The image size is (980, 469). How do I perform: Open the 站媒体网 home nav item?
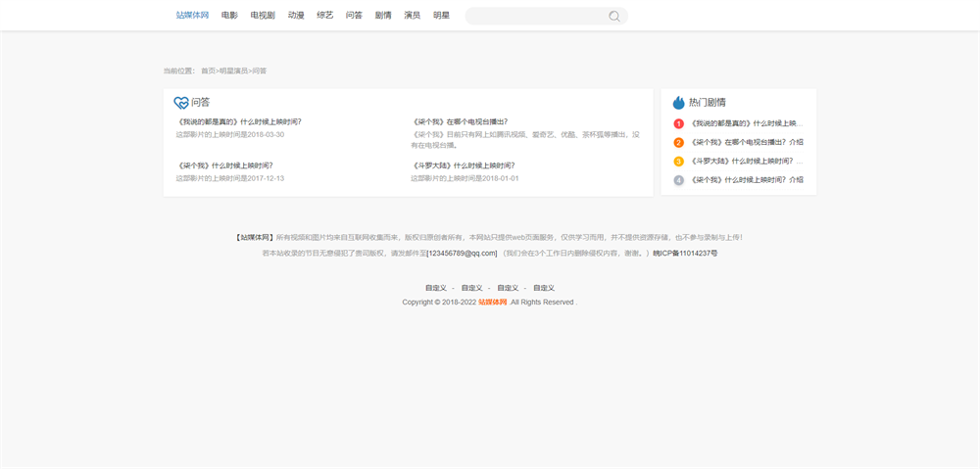coord(192,16)
